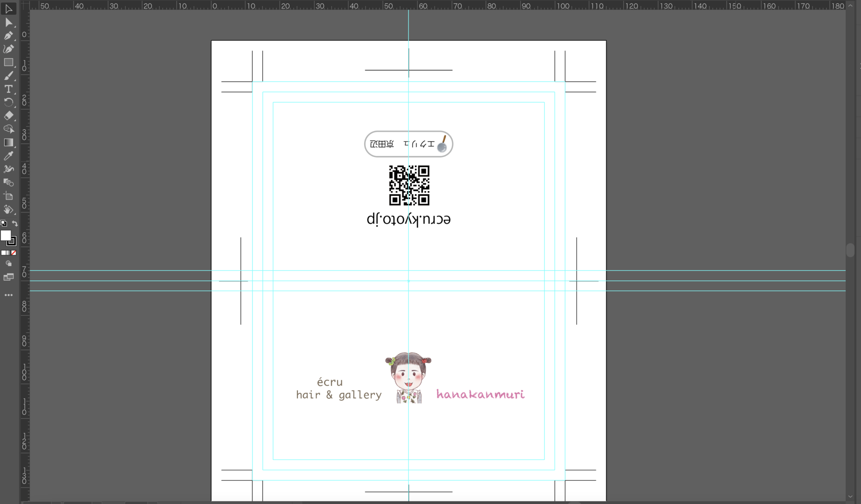
Task: Select the Gradient tool
Action: [9, 143]
